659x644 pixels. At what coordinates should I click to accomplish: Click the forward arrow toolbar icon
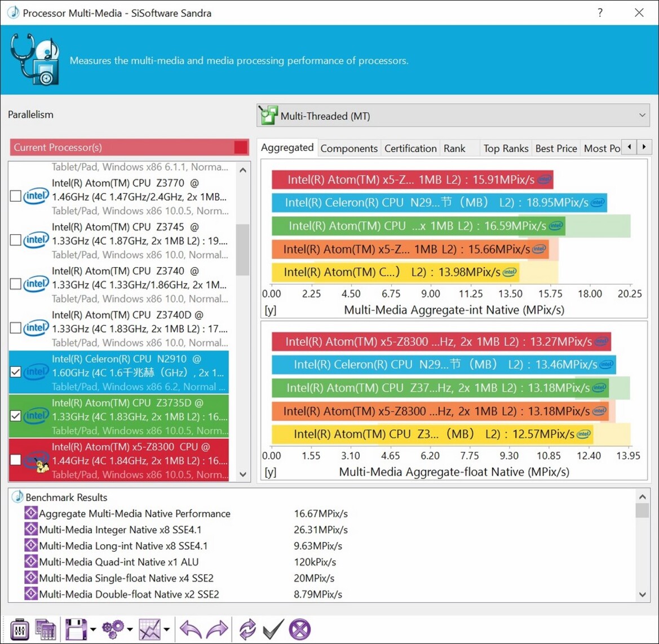217,629
